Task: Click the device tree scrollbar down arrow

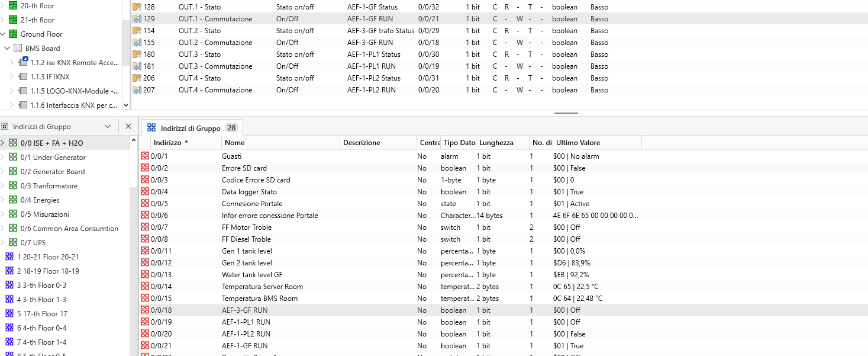Action: pos(125,105)
